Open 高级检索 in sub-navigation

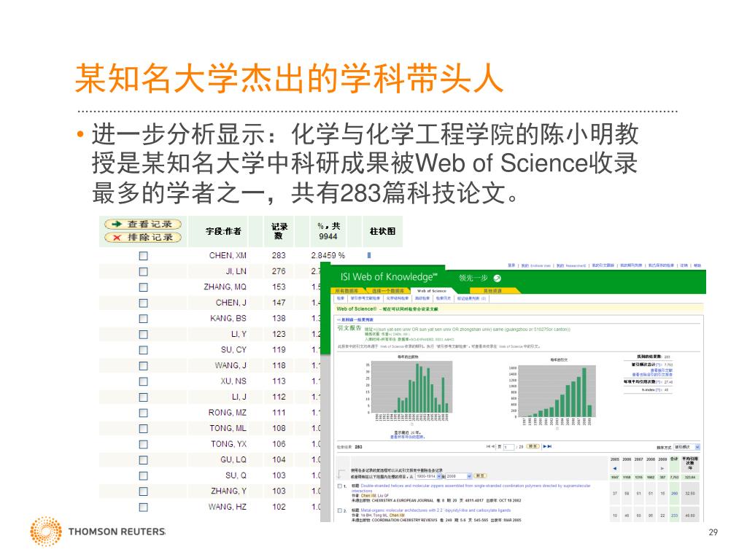pos(422,298)
